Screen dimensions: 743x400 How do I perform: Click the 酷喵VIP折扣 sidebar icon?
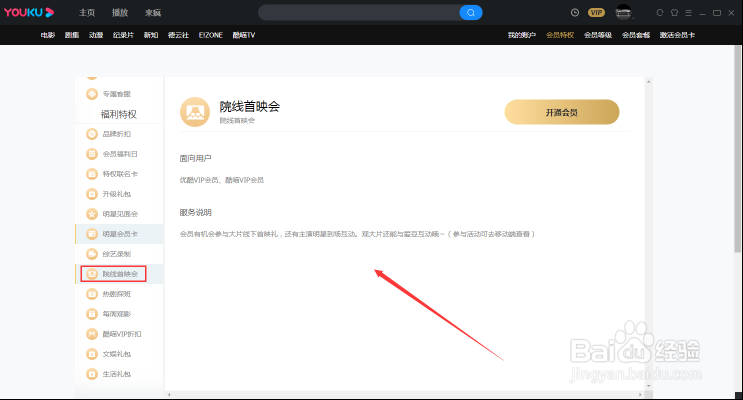(92, 334)
